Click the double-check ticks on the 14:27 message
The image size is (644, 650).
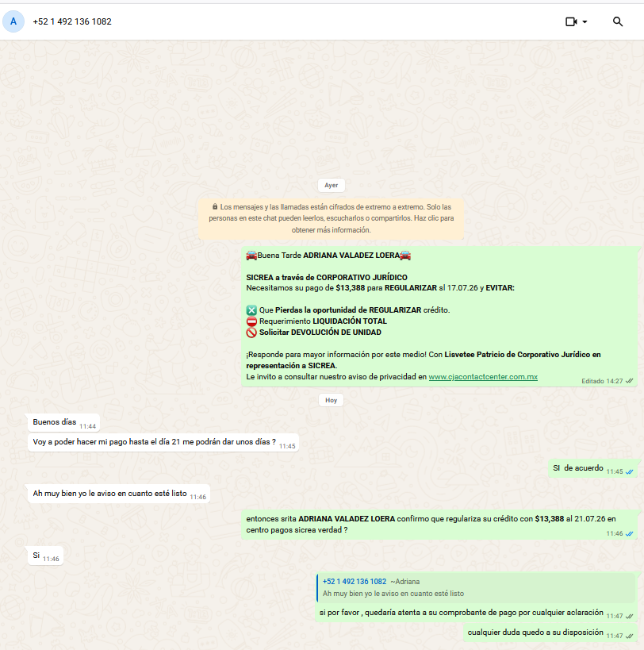pos(630,381)
